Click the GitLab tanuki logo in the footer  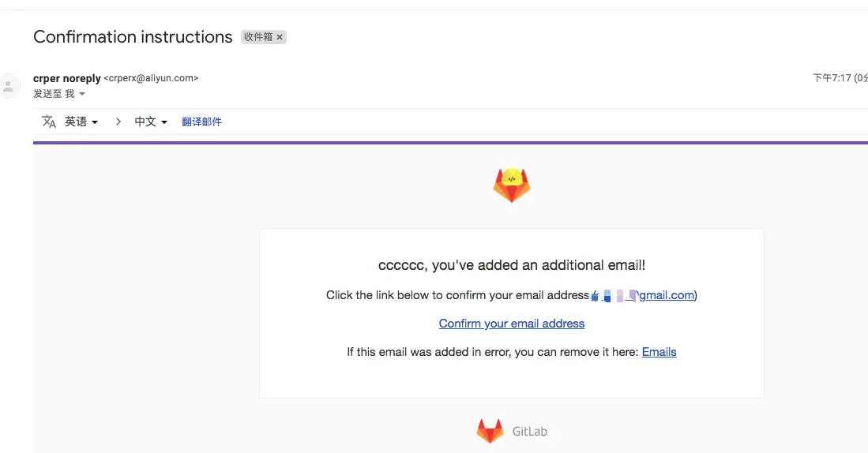point(490,431)
